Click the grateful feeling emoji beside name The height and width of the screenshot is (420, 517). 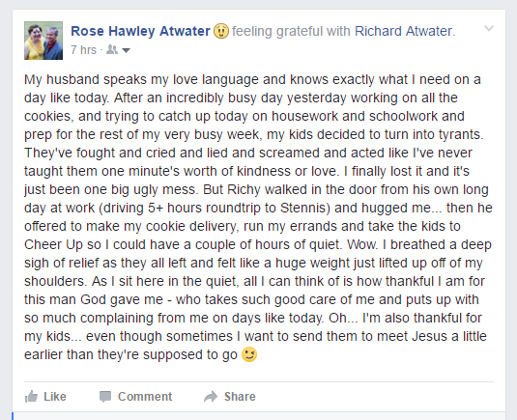(221, 31)
